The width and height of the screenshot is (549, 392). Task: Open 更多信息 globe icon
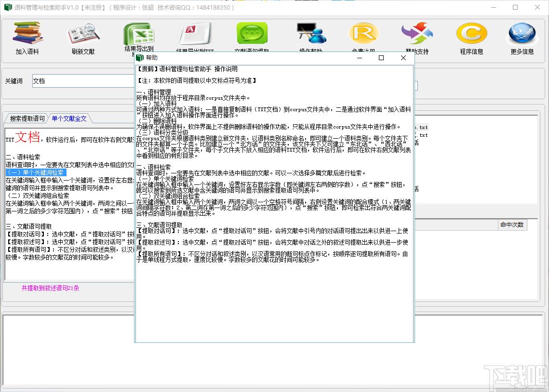click(522, 34)
